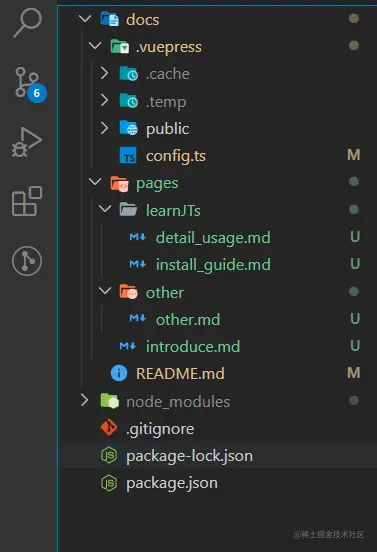Select the pages folder label
Viewport: 377px width, 552px height.
click(157, 184)
